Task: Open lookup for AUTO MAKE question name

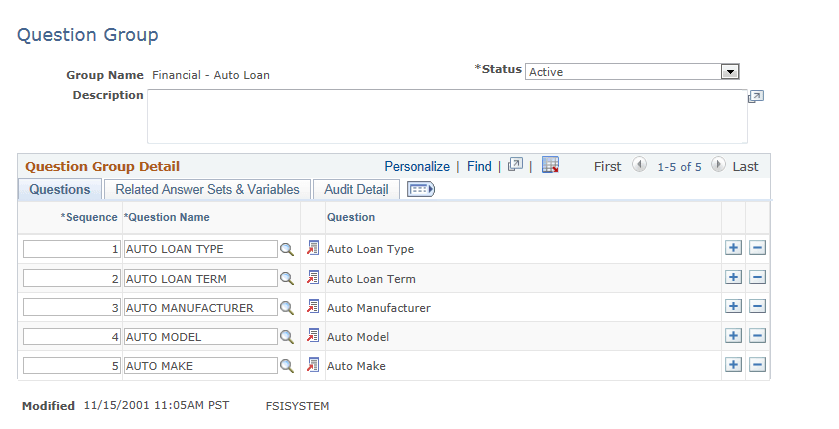Action: pyautogui.click(x=287, y=366)
